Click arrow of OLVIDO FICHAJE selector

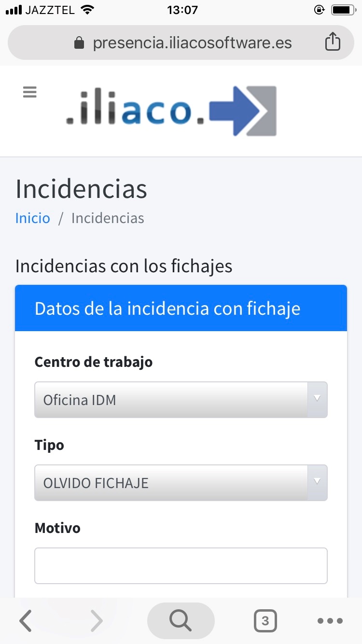point(317,482)
